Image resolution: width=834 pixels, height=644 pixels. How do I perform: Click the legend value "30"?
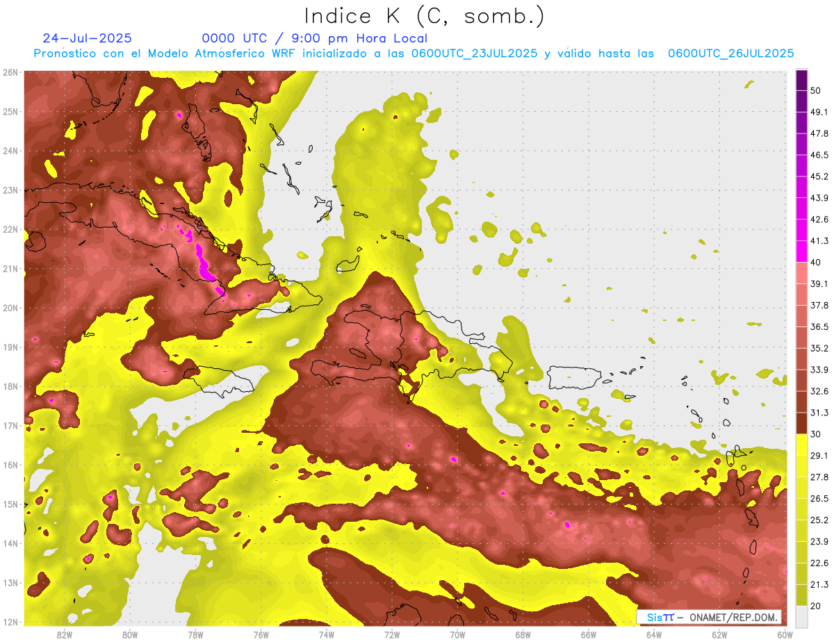[x=816, y=434]
